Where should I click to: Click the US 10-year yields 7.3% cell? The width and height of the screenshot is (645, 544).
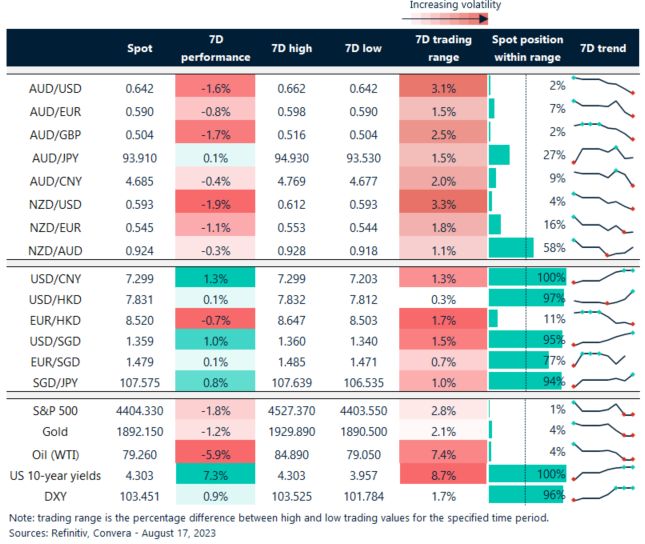point(215,473)
